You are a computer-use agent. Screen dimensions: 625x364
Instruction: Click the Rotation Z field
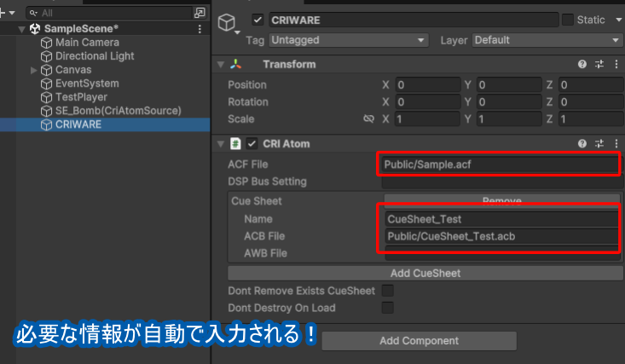[x=591, y=102]
